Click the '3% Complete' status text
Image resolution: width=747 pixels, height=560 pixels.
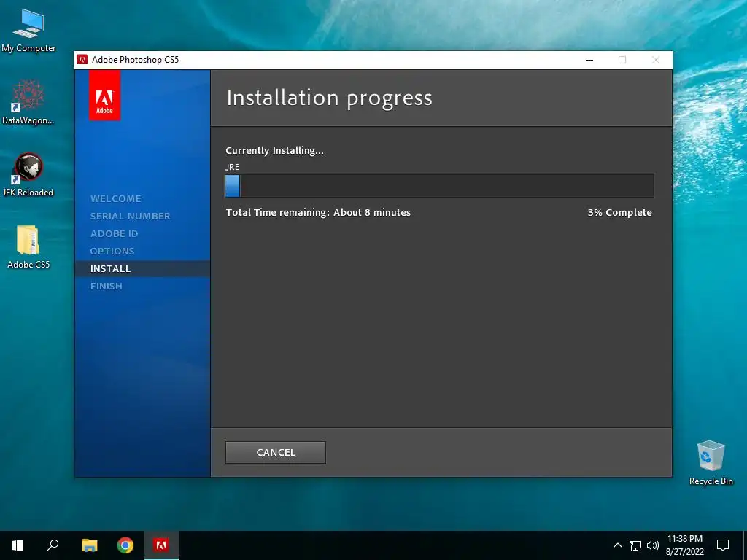[x=619, y=212]
